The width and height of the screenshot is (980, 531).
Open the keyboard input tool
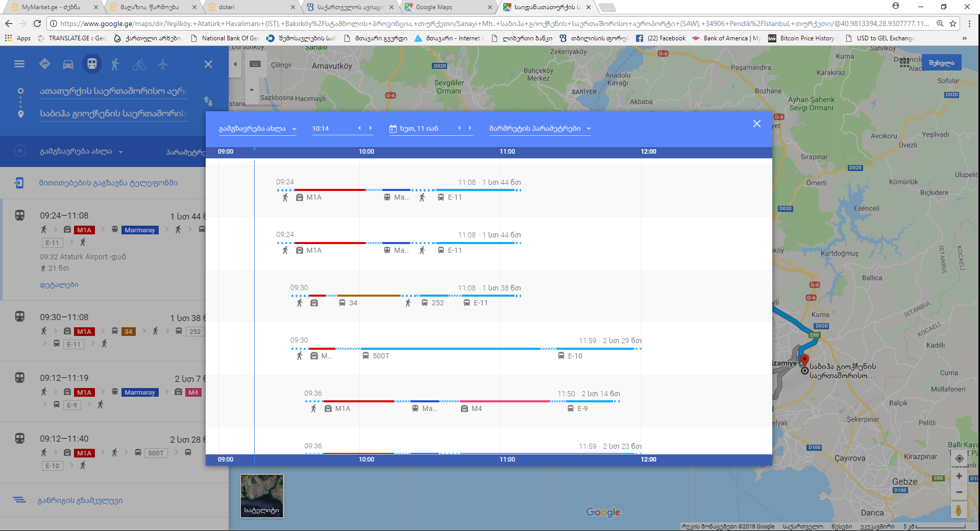255,64
